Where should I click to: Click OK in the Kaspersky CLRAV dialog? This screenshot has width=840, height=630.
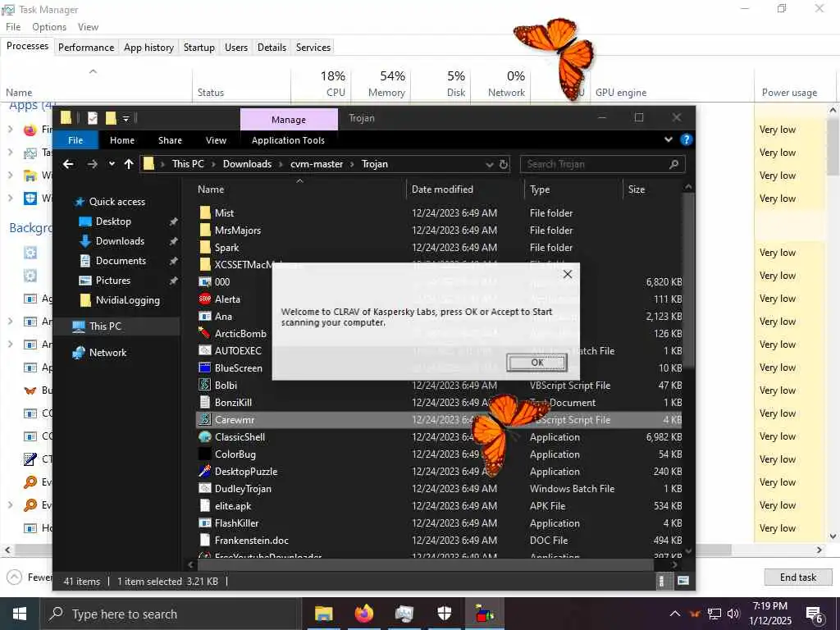pos(536,363)
